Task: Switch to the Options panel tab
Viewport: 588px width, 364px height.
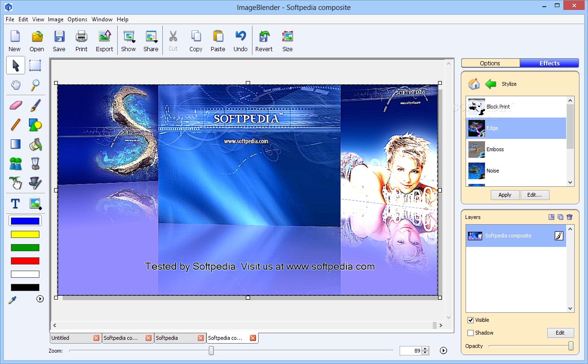Action: coord(490,63)
